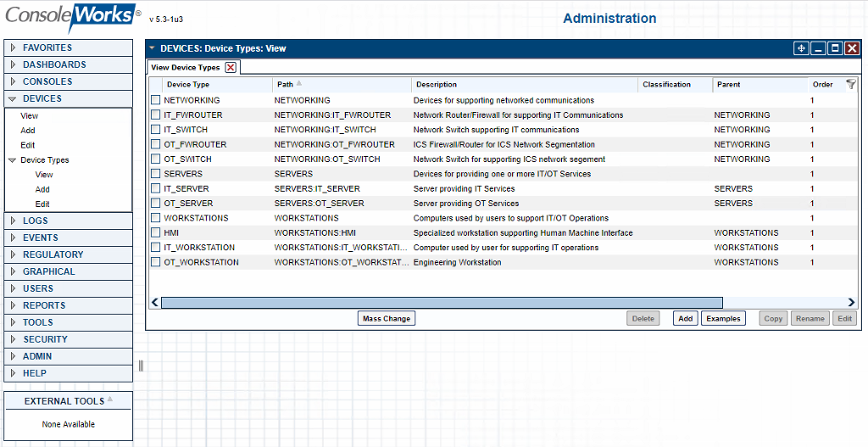This screenshot has height=447, width=868.
Task: Click the sidebar splitter handle icon
Action: pyautogui.click(x=142, y=366)
